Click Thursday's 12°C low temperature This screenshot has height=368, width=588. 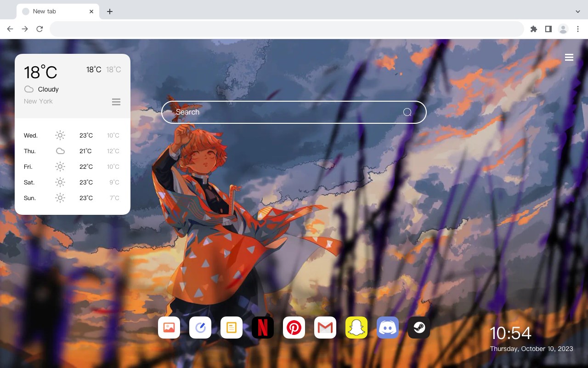point(113,151)
